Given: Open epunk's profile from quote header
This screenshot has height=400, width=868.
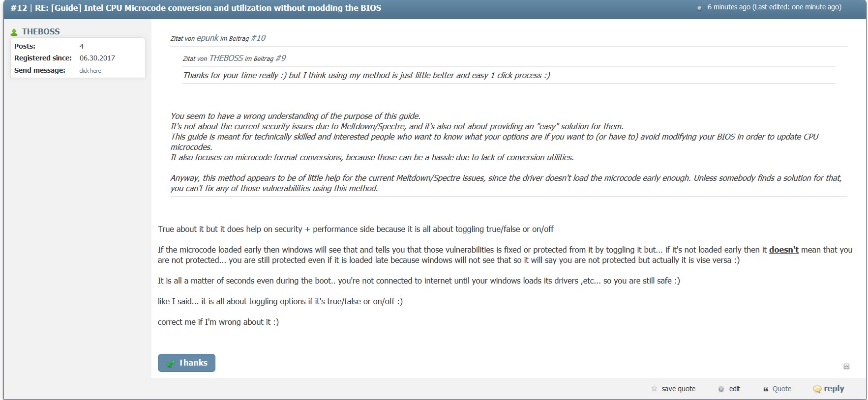Looking at the screenshot, I should (208, 38).
